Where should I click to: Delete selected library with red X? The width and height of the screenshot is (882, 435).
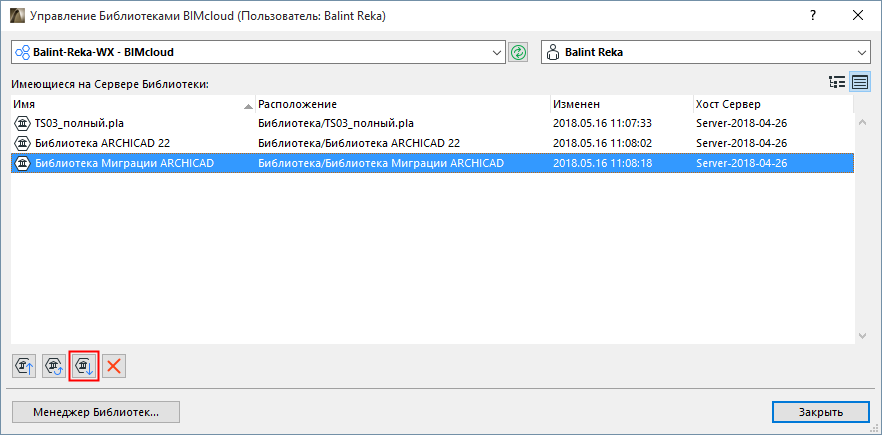[x=114, y=366]
